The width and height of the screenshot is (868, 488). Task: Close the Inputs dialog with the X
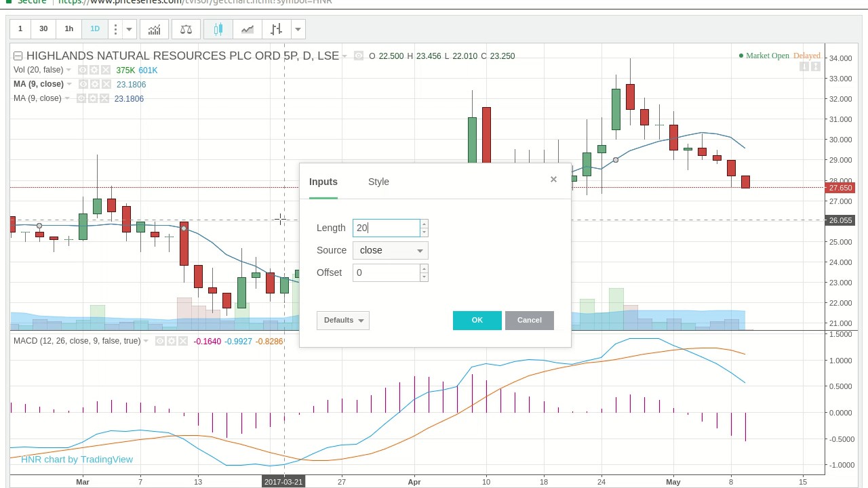553,179
